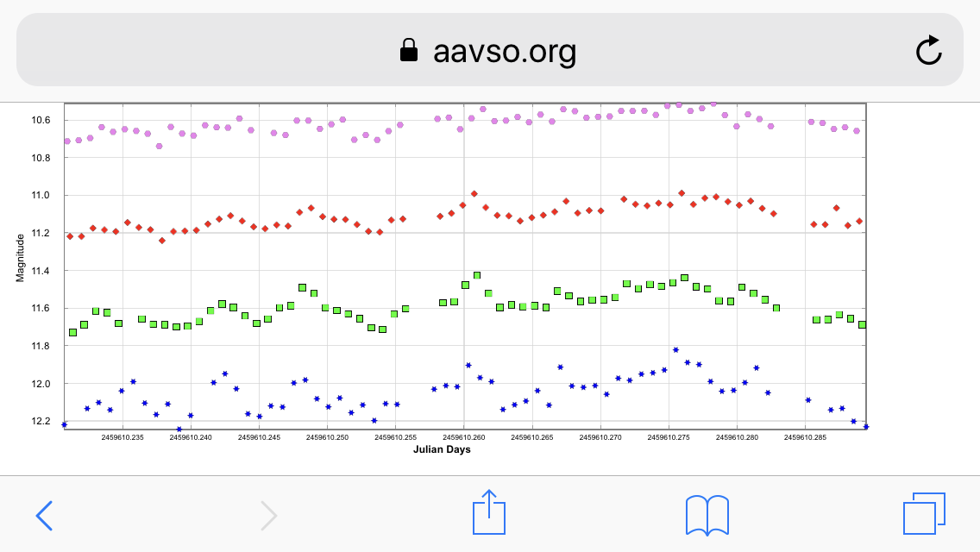
Task: Select the rightmost green square data point
Action: (x=862, y=324)
